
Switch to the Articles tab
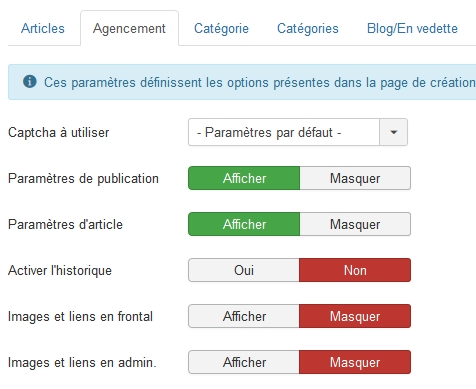43,28
